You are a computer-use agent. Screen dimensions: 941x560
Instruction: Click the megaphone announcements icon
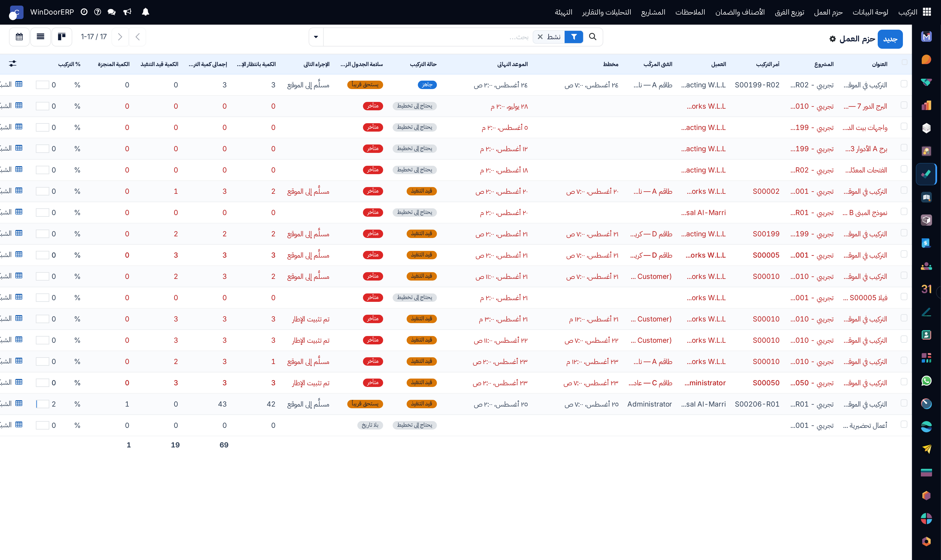coord(128,12)
